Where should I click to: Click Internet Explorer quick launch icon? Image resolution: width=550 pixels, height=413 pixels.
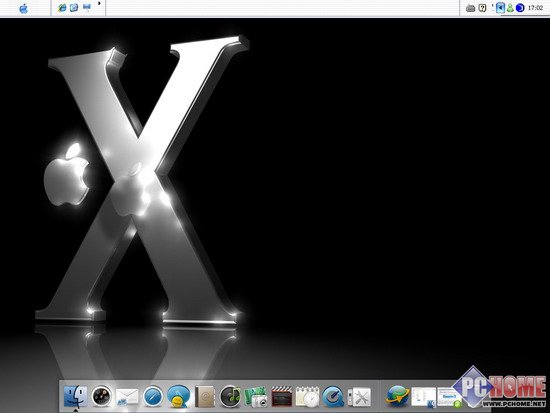(62, 7)
